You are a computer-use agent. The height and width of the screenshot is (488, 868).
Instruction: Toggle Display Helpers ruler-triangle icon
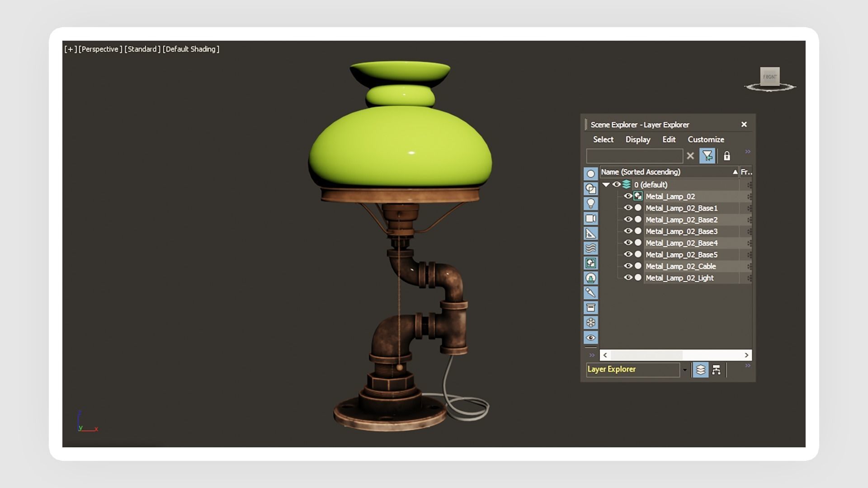[x=590, y=234]
